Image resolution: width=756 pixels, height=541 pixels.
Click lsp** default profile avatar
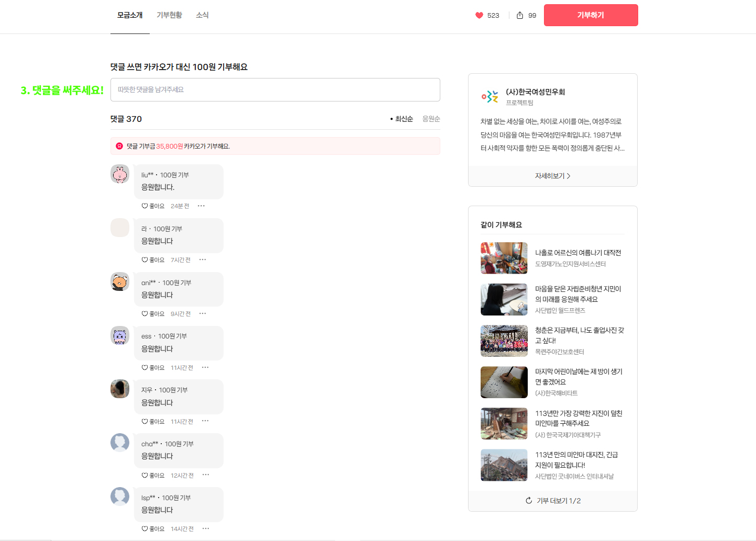click(x=120, y=497)
